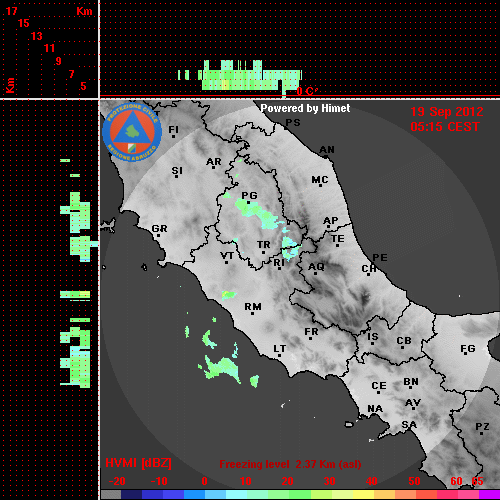Image resolution: width=500 pixels, height=500 pixels.
Task: Click the 17 Km altitude scale label
Action: [x=11, y=11]
